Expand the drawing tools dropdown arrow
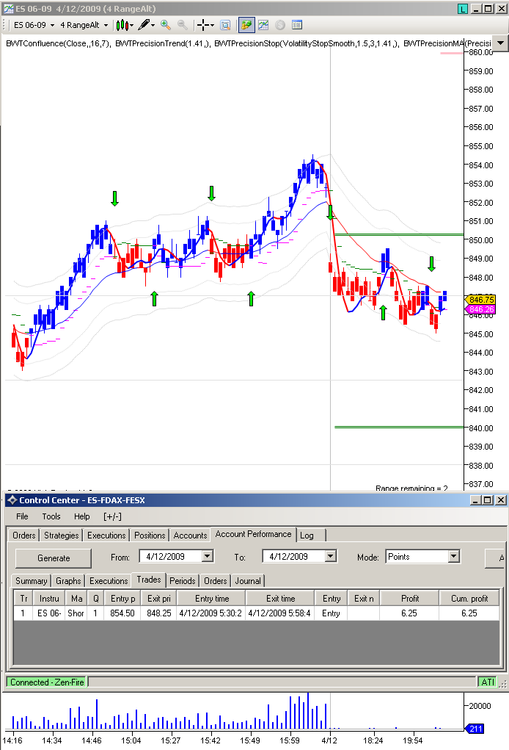 click(x=153, y=25)
